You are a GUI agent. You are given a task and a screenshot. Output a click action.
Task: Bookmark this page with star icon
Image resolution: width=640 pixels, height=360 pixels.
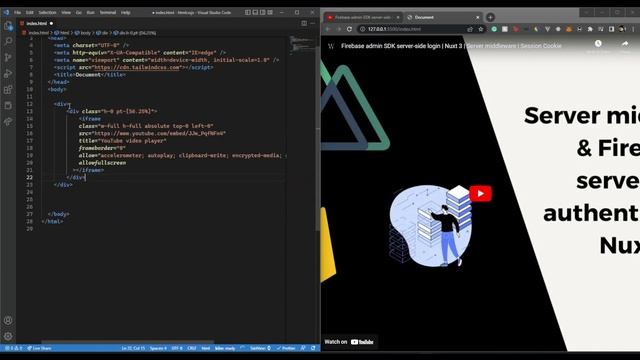[x=481, y=29]
